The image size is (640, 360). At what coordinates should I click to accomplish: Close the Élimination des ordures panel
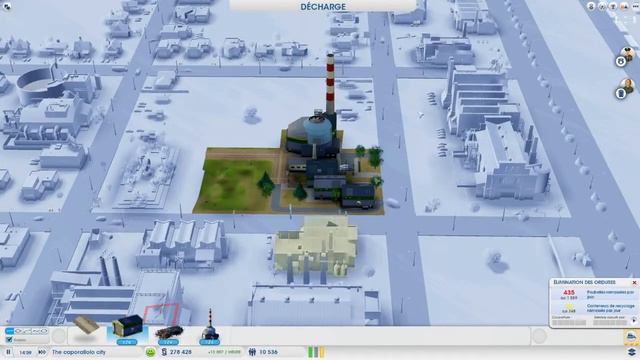(634, 282)
